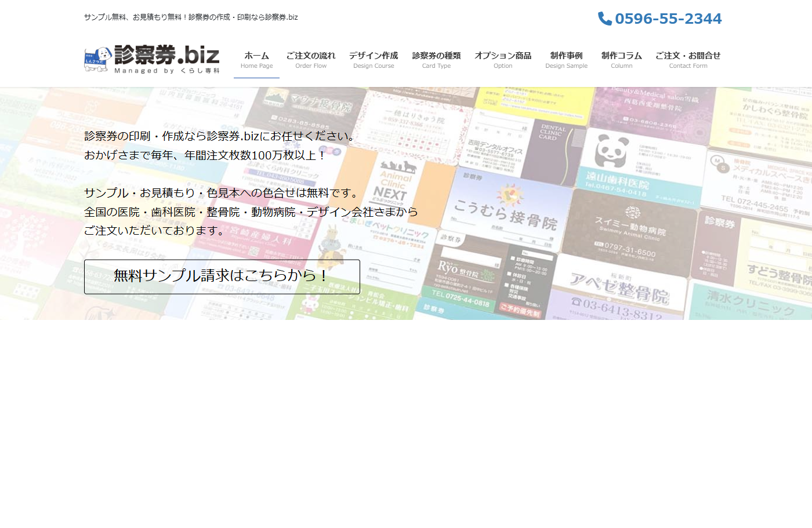Image resolution: width=812 pixels, height=528 pixels.
Task: Click the 診察券.biz logo text
Action: coord(167,56)
